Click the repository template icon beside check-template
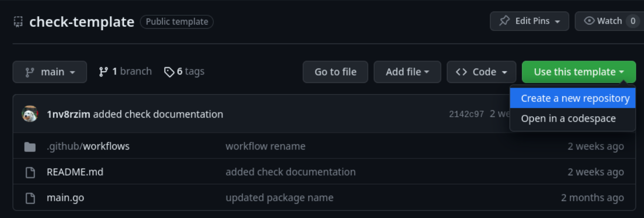Screen dimensions: 644x218 pos(18,22)
